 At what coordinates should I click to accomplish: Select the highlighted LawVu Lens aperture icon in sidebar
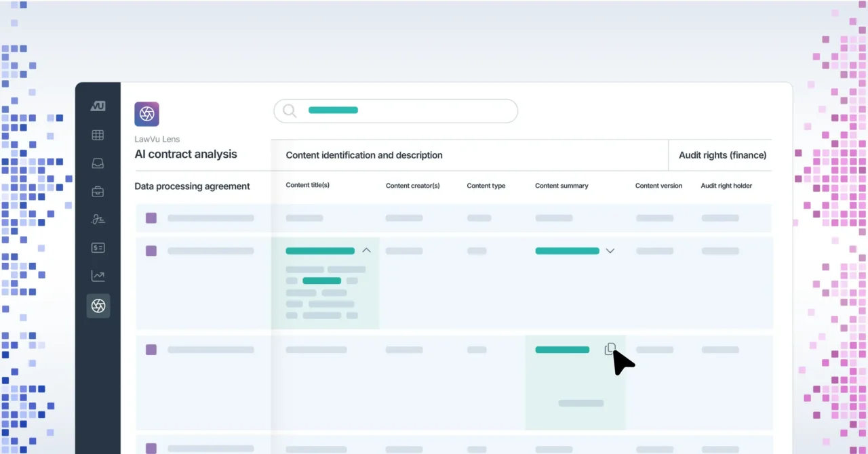pyautogui.click(x=98, y=306)
